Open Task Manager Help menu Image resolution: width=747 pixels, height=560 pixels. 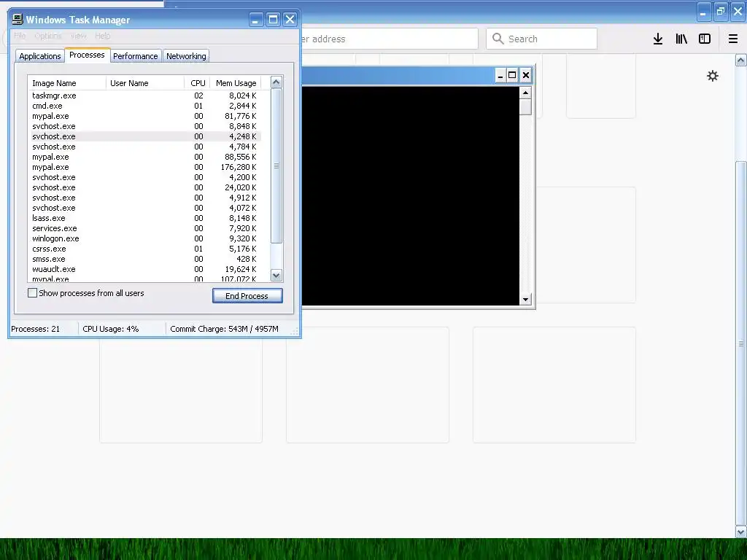pyautogui.click(x=102, y=36)
